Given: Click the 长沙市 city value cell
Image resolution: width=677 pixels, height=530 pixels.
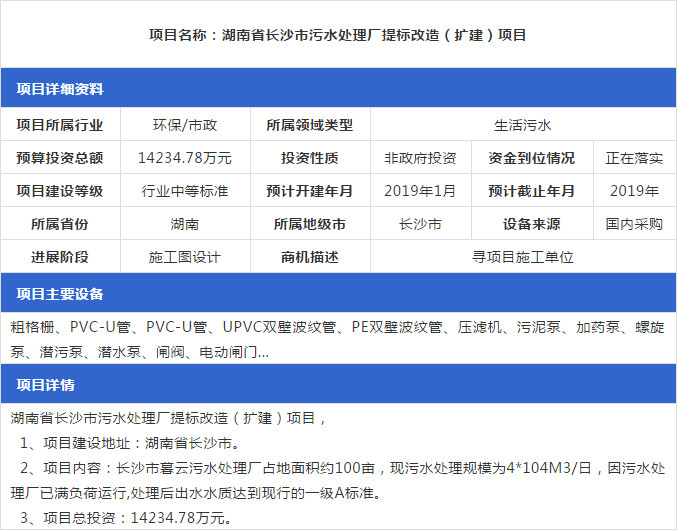Looking at the screenshot, I should (420, 224).
